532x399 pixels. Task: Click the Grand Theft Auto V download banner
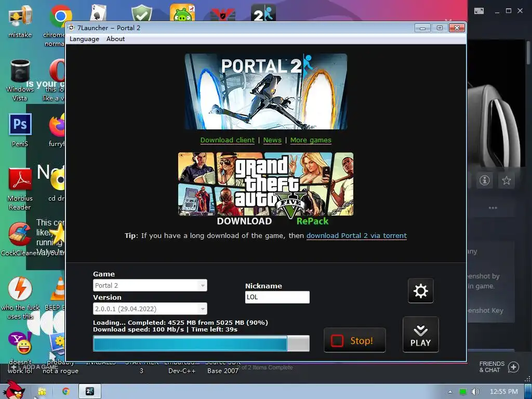click(265, 189)
